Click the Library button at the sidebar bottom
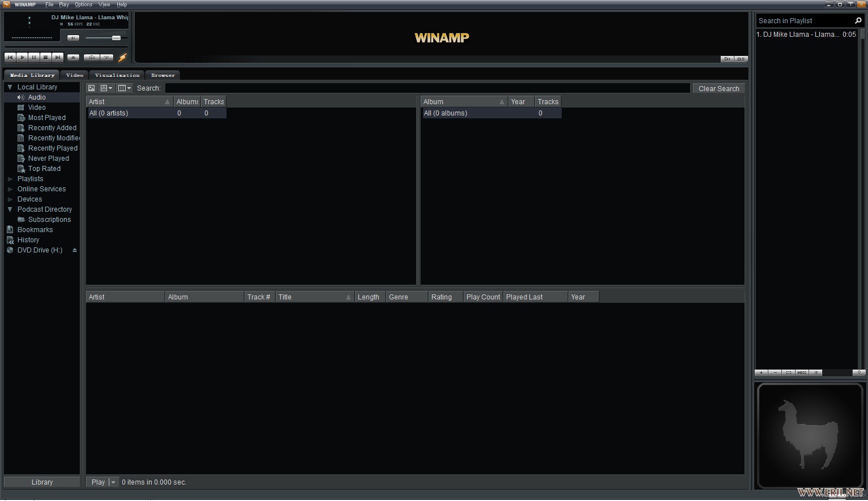Viewport: 868px width, 501px height. click(x=42, y=482)
